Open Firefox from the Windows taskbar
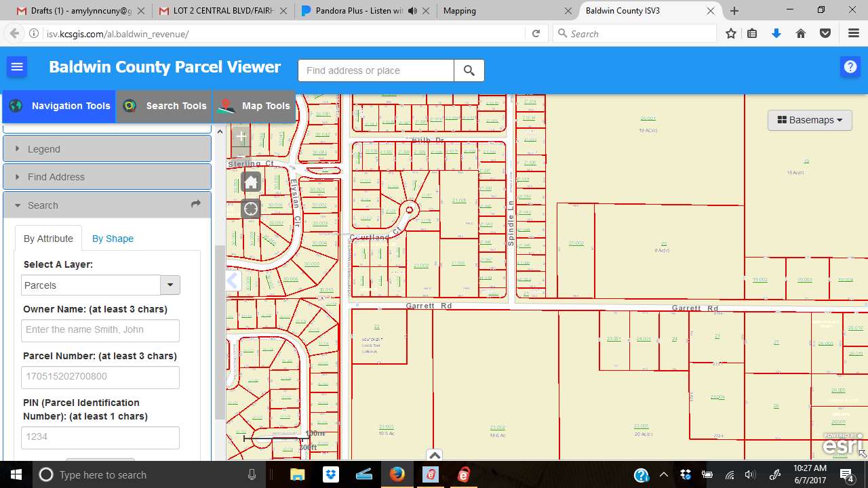 tap(397, 474)
